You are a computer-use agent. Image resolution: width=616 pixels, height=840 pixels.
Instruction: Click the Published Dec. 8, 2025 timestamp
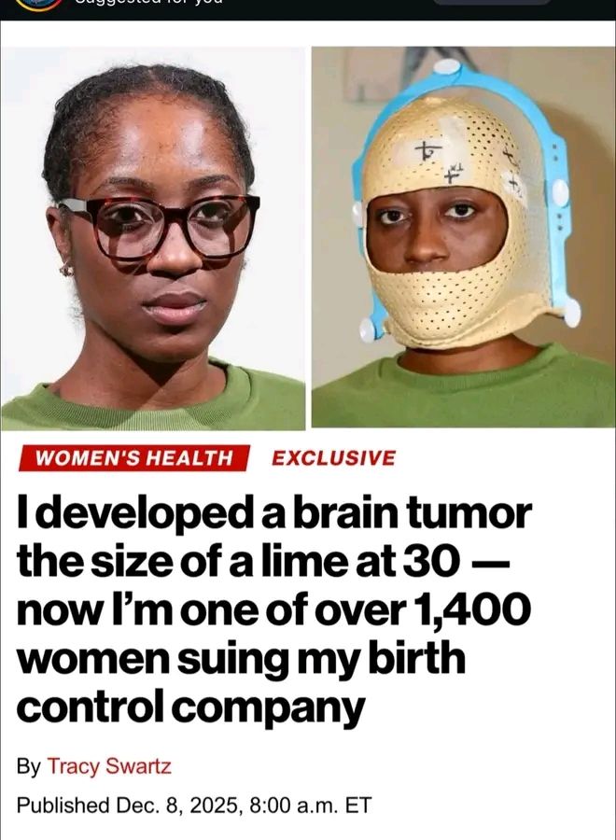click(193, 805)
